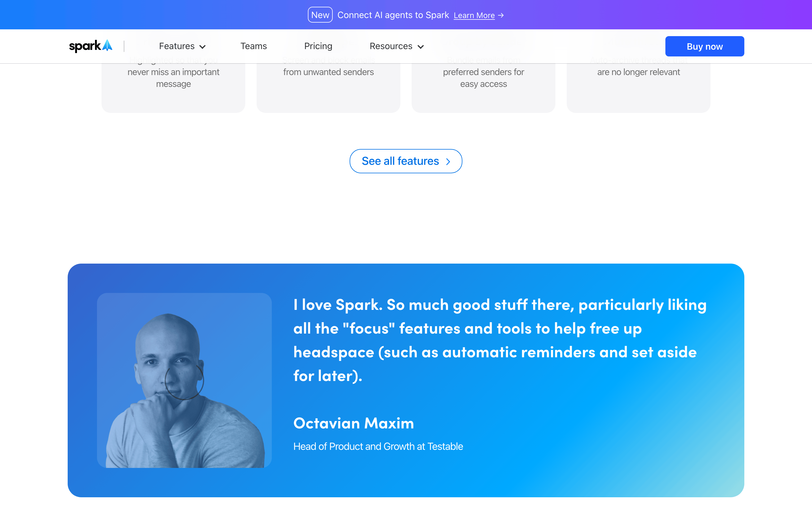
Task: Open the Pricing page
Action: pyautogui.click(x=318, y=46)
